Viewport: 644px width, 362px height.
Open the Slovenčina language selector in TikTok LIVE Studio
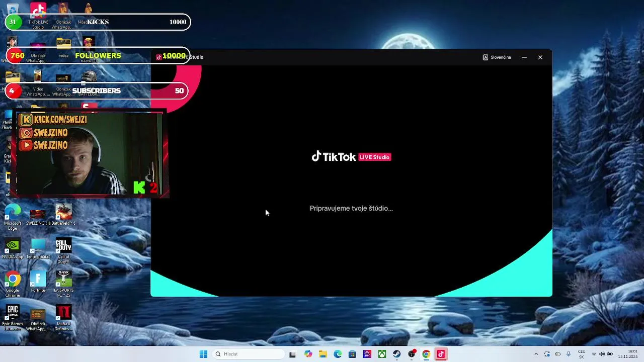(x=497, y=57)
